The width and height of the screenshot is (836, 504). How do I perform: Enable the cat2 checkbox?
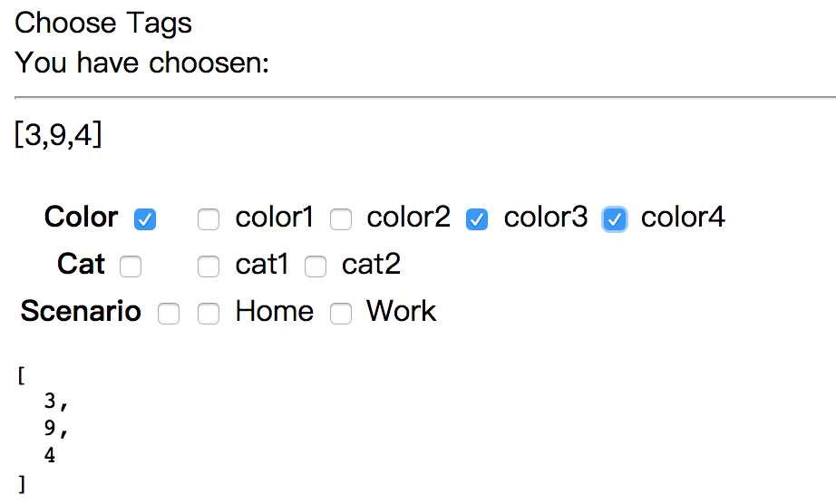pos(316,267)
